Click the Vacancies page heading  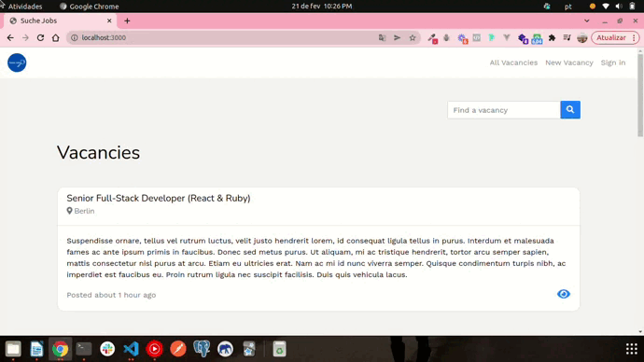coord(99,153)
